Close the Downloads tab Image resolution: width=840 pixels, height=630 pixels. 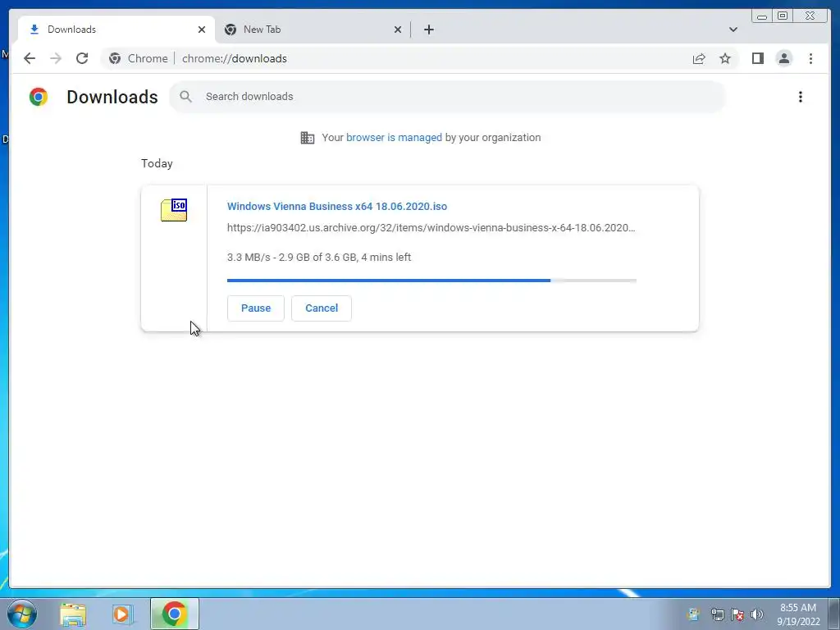point(202,30)
